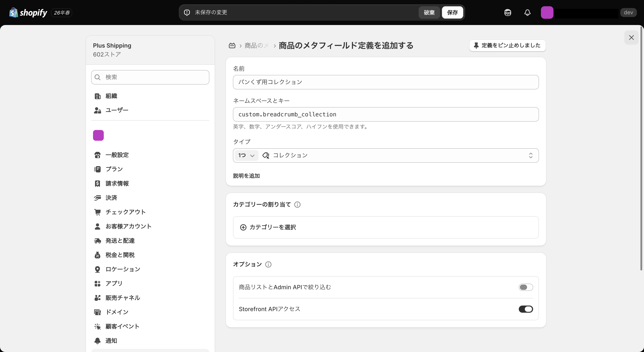Open the 1つ quantity dropdown
Screen dimensions: 644x352
(x=246, y=155)
